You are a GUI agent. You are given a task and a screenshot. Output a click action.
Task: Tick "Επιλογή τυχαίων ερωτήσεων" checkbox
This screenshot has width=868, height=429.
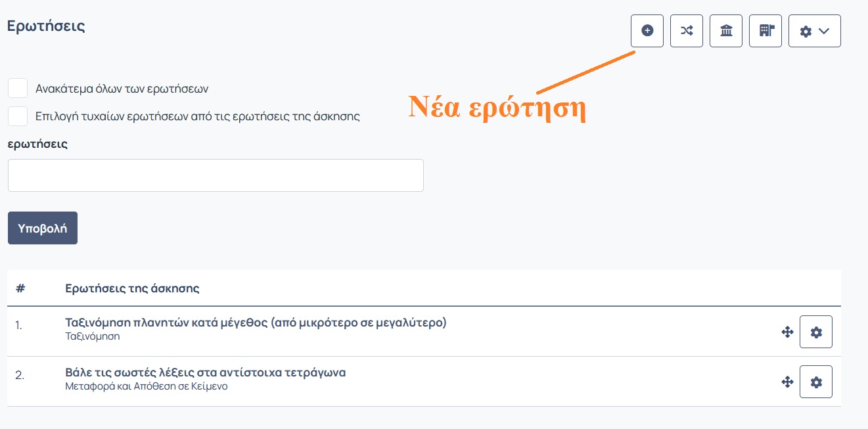click(18, 116)
